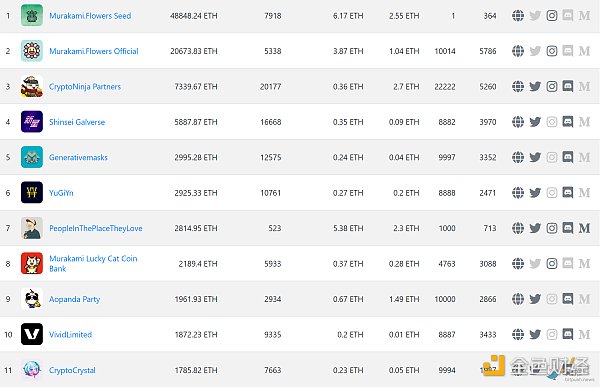Open Murakami Lucky Cat Coin Bank Instagram icon
The image size is (600, 387).
click(551, 263)
